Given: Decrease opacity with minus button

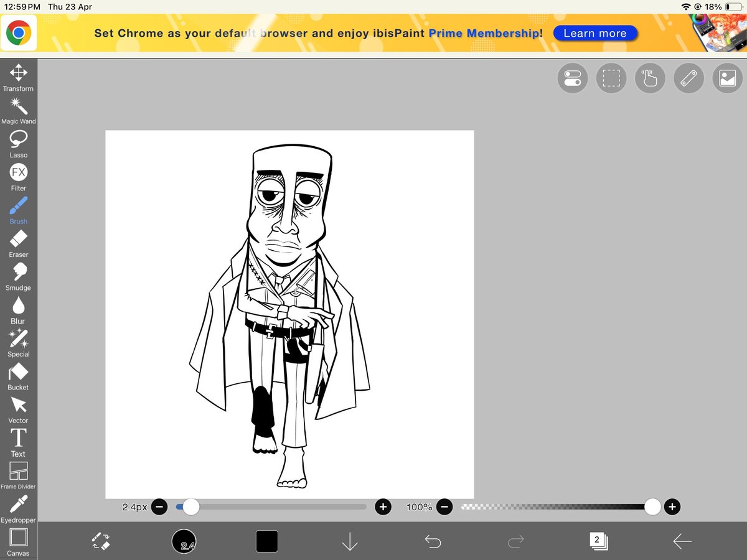Looking at the screenshot, I should click(444, 507).
